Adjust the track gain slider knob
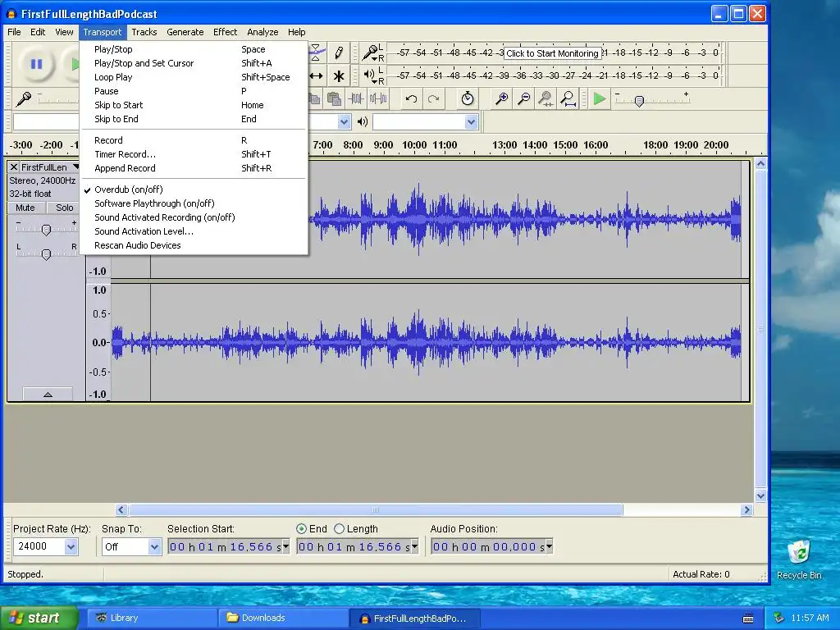Image resolution: width=840 pixels, height=630 pixels. (46, 230)
